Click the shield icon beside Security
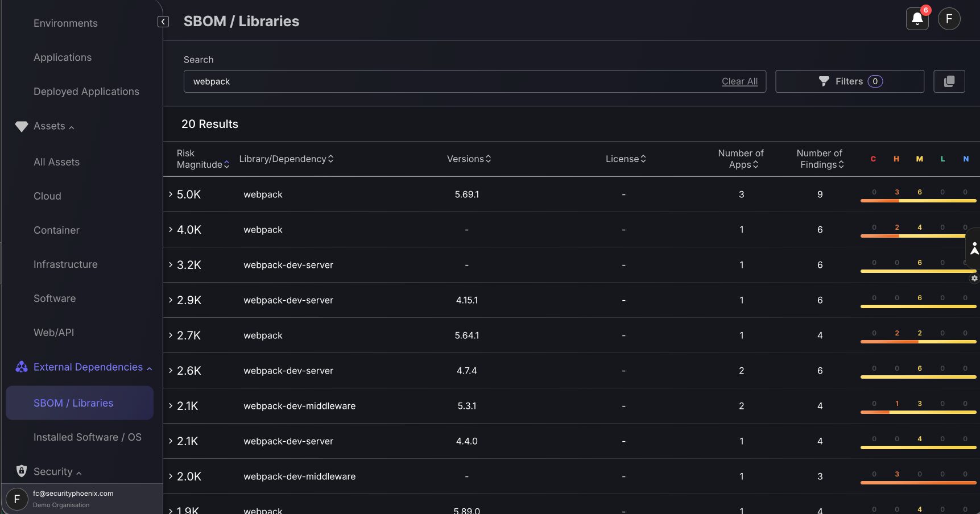The image size is (980, 514). [x=22, y=471]
